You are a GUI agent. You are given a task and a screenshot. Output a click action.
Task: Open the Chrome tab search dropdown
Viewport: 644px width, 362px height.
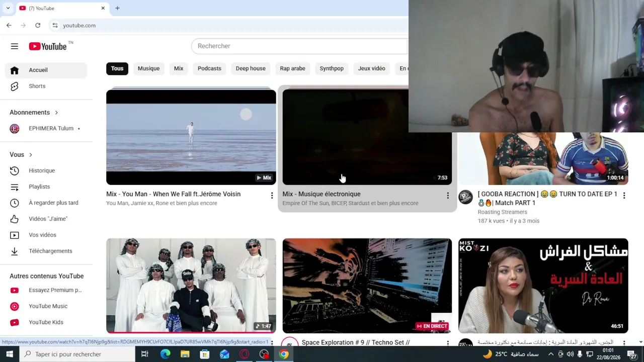[8, 8]
